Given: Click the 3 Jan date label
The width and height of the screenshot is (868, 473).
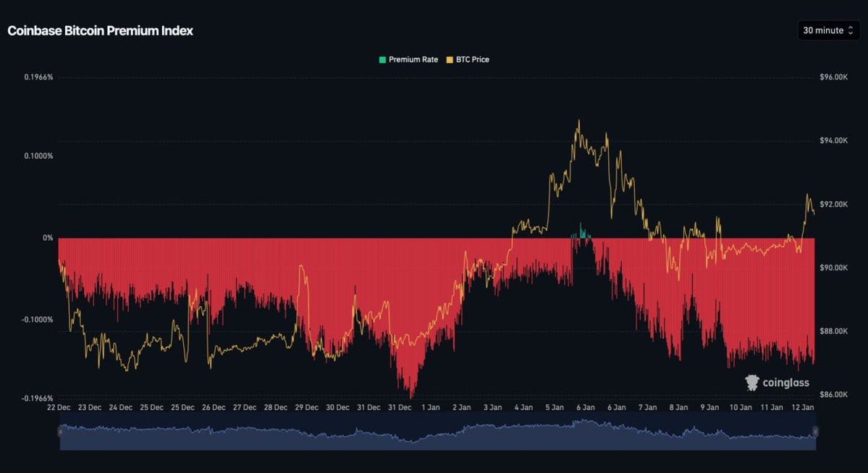Looking at the screenshot, I should coord(493,407).
